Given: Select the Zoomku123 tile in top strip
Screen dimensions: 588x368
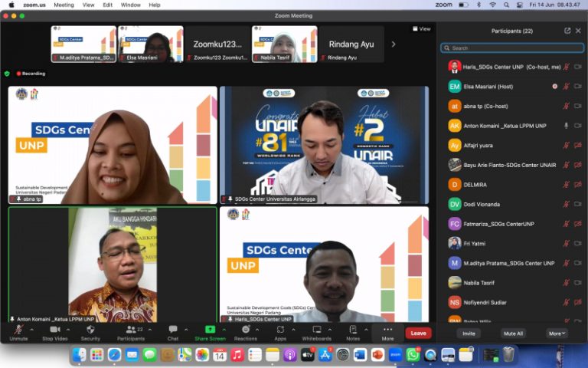Looking at the screenshot, I should [x=217, y=44].
